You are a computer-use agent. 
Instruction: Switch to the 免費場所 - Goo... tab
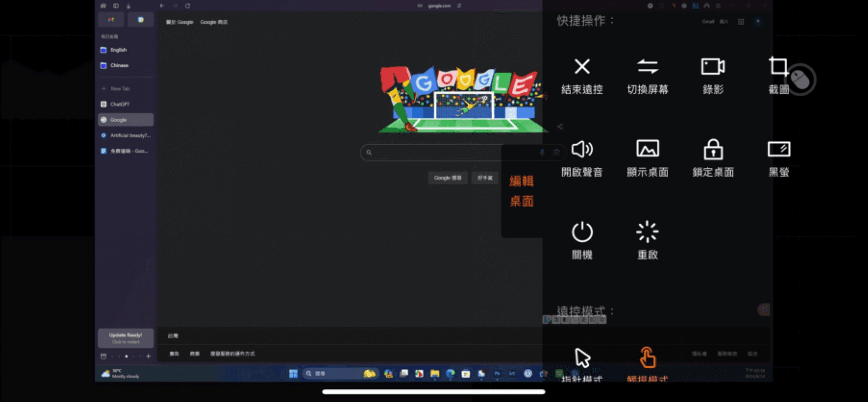tap(126, 151)
